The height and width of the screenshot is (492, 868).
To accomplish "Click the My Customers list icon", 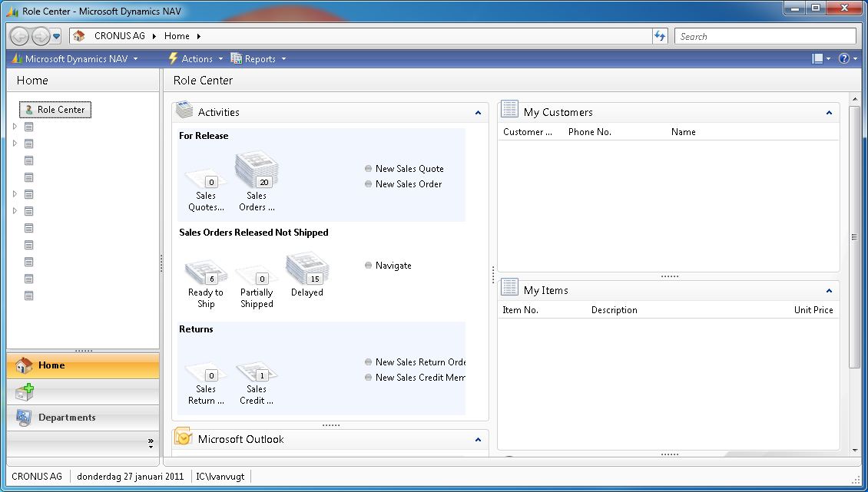I will pos(509,109).
